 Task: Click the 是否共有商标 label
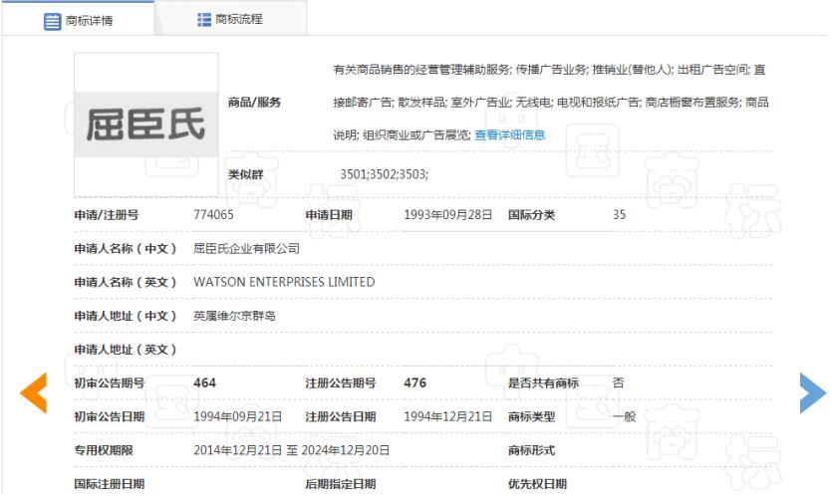coord(543,382)
